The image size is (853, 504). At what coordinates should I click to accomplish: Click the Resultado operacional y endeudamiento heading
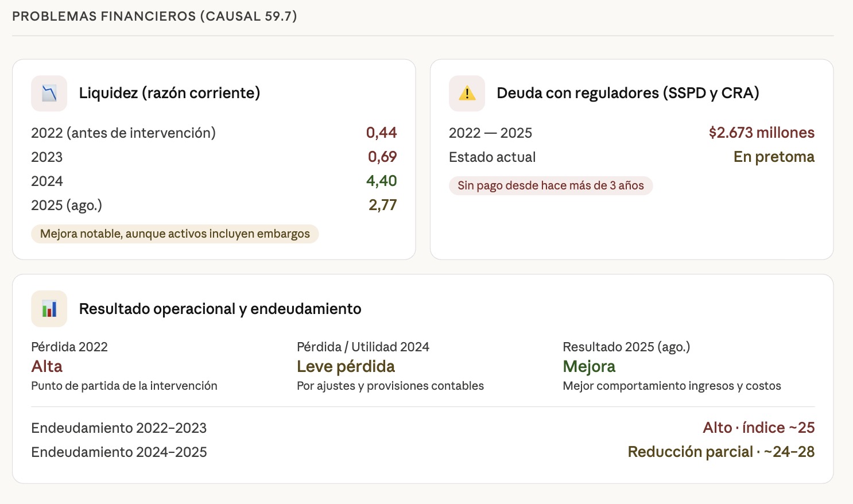click(220, 309)
